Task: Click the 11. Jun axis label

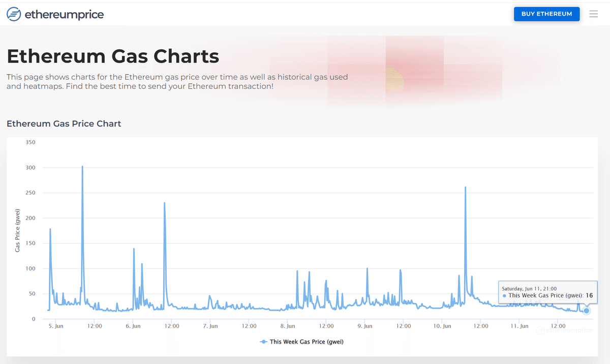Action: pos(520,326)
